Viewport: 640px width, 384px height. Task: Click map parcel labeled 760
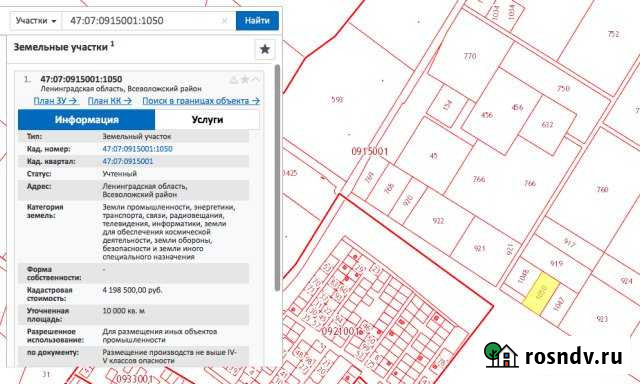point(602,189)
